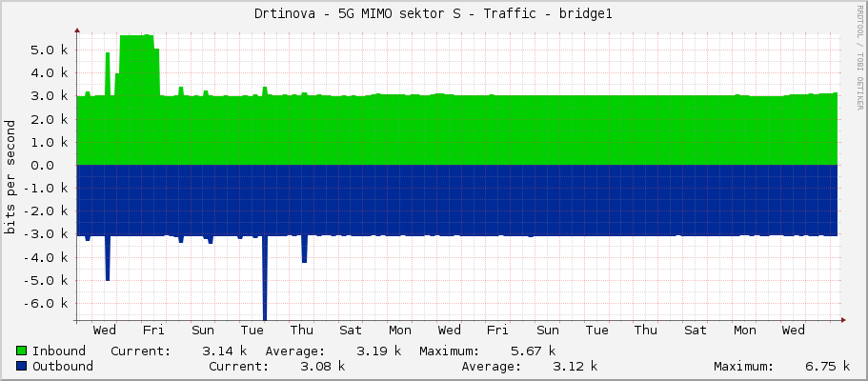Select Inbound average value '3.19 k'
Screen dimensions: 868x381
point(378,351)
